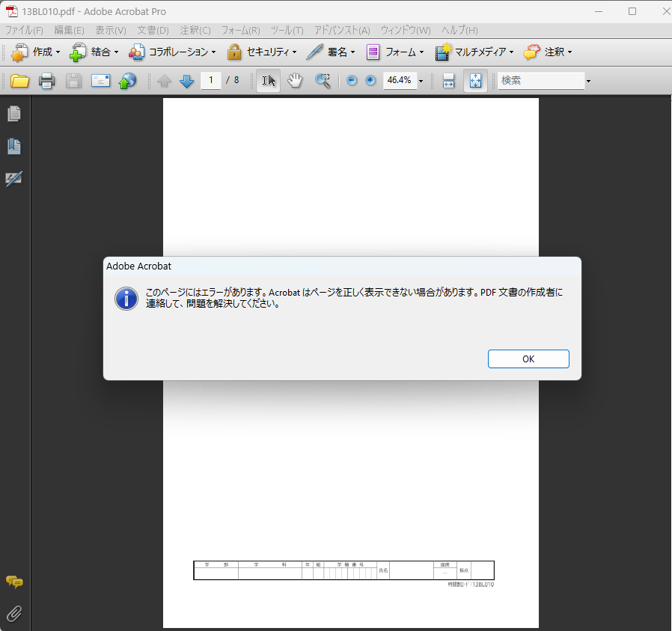Open the アドバンスト(A) menu
This screenshot has width=672, height=631.
(342, 31)
